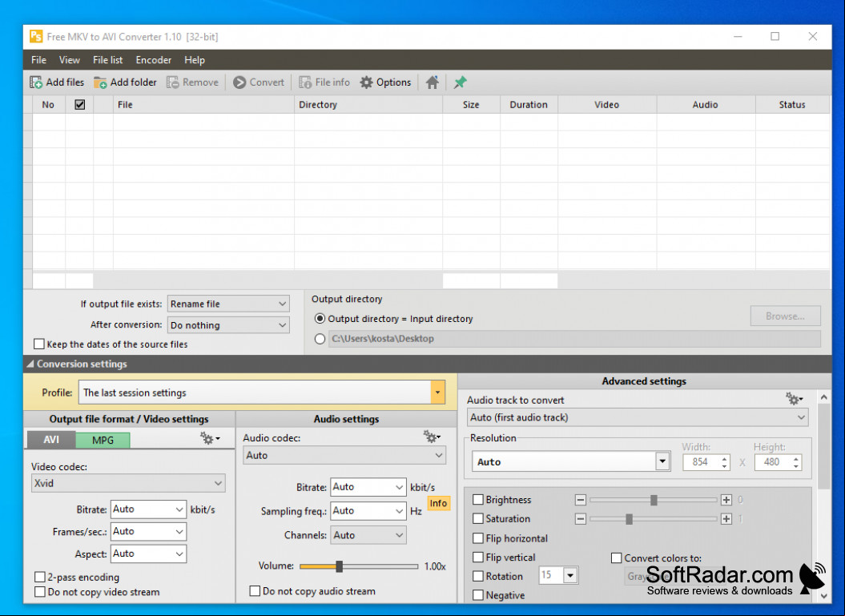
Task: Start conversion with the Convert icon
Action: coord(239,83)
